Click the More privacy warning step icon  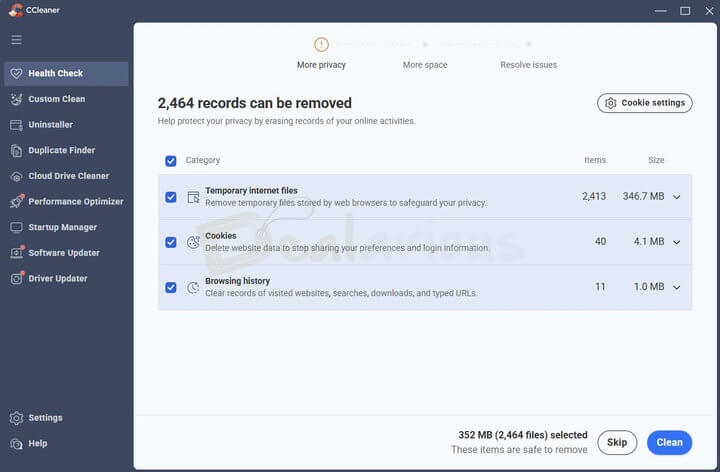pyautogui.click(x=321, y=45)
